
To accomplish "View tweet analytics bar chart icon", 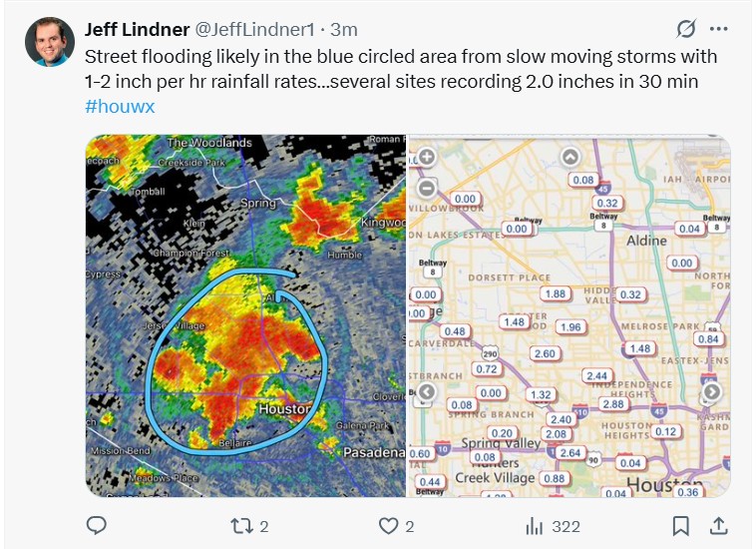I will 535,526.
